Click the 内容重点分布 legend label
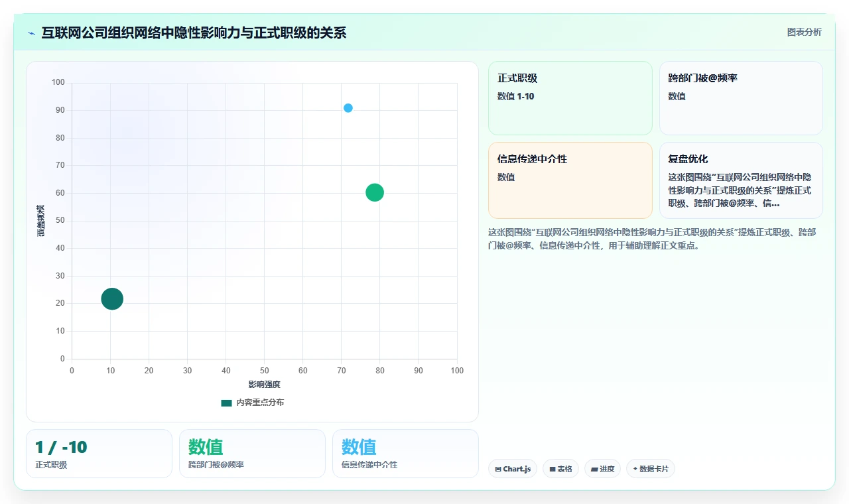Screen dimensions: 849x504 [x=260, y=403]
